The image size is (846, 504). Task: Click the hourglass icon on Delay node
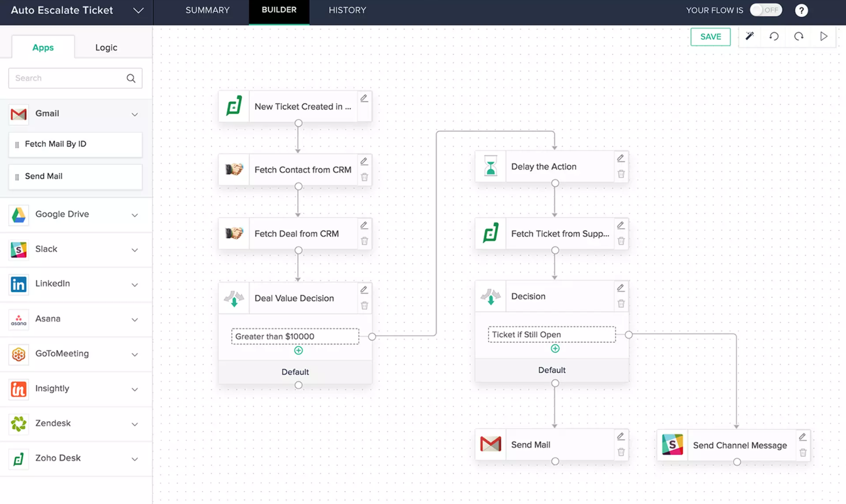point(490,166)
